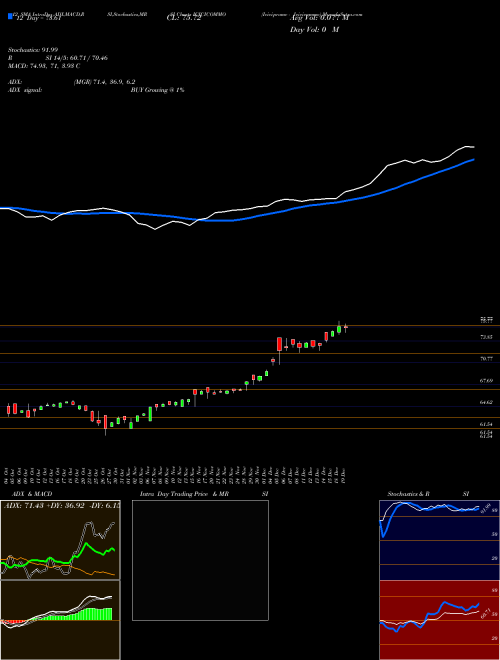Click the 70.77 price axis label
Image resolution: width=500 pixels, height=660 pixels.
tap(486, 359)
